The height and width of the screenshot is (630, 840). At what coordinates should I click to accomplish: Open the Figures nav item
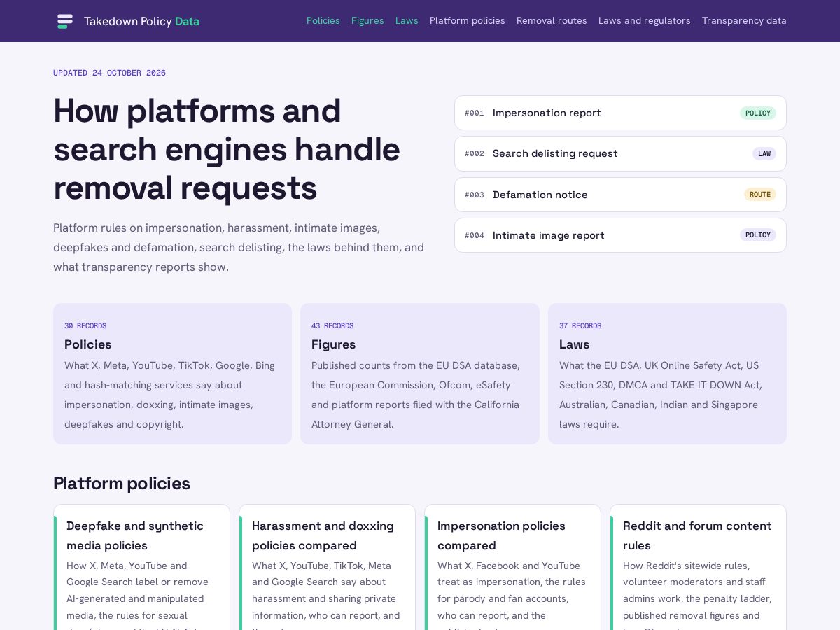point(367,21)
